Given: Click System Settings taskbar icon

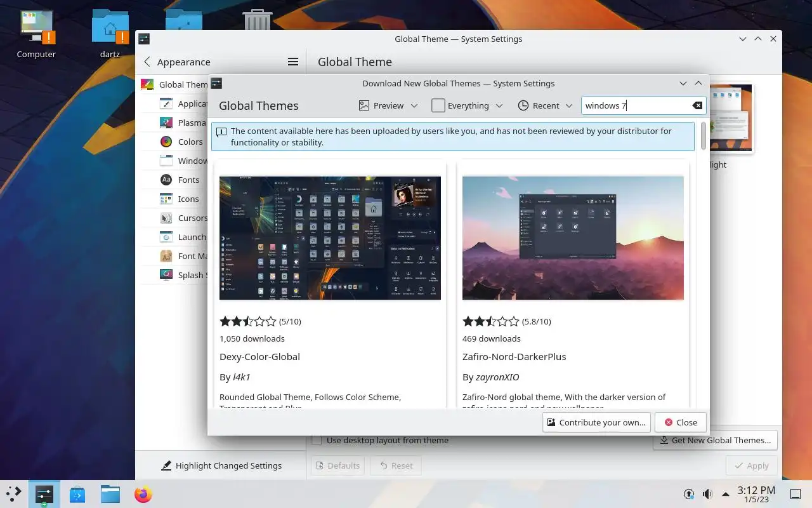Looking at the screenshot, I should tap(44, 493).
